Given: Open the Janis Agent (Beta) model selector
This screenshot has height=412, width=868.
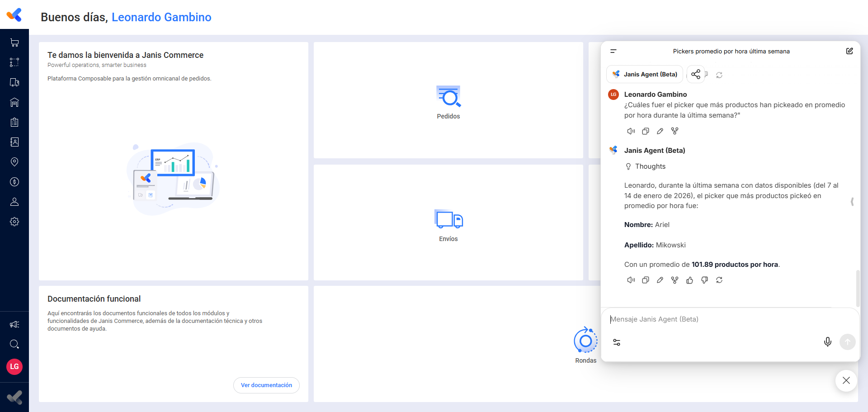Looking at the screenshot, I should [x=645, y=74].
